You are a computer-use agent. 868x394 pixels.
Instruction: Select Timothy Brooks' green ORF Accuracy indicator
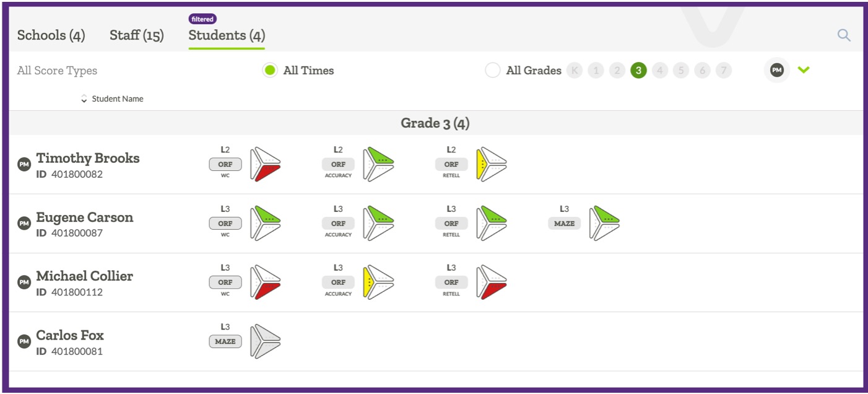380,164
